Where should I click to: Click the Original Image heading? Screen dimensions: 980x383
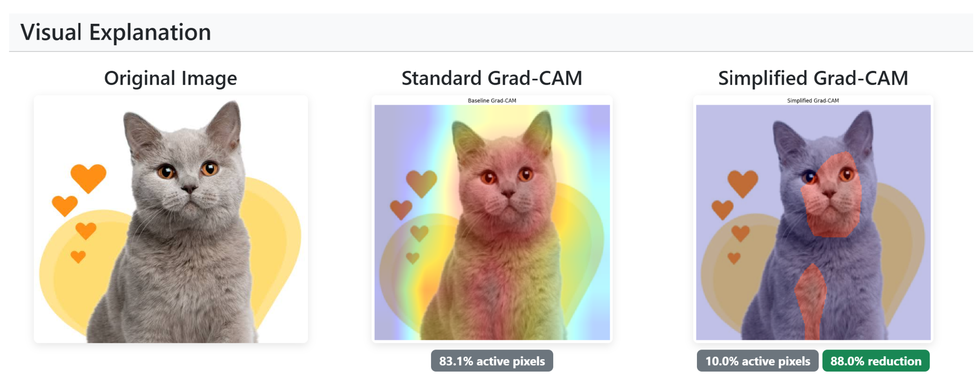[x=171, y=78]
